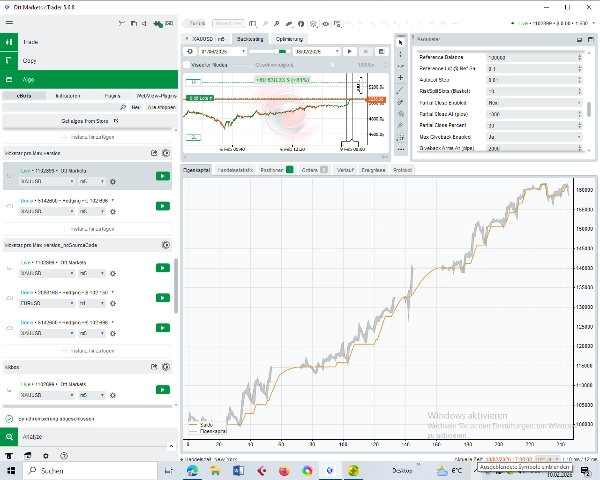Click the Neue Order button
Screen dimensions: 600x480
point(228,24)
